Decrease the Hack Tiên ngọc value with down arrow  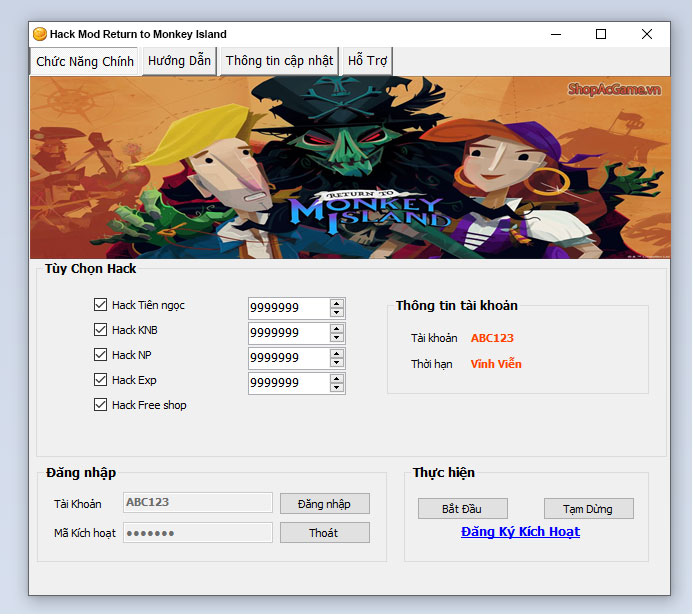coord(337,312)
